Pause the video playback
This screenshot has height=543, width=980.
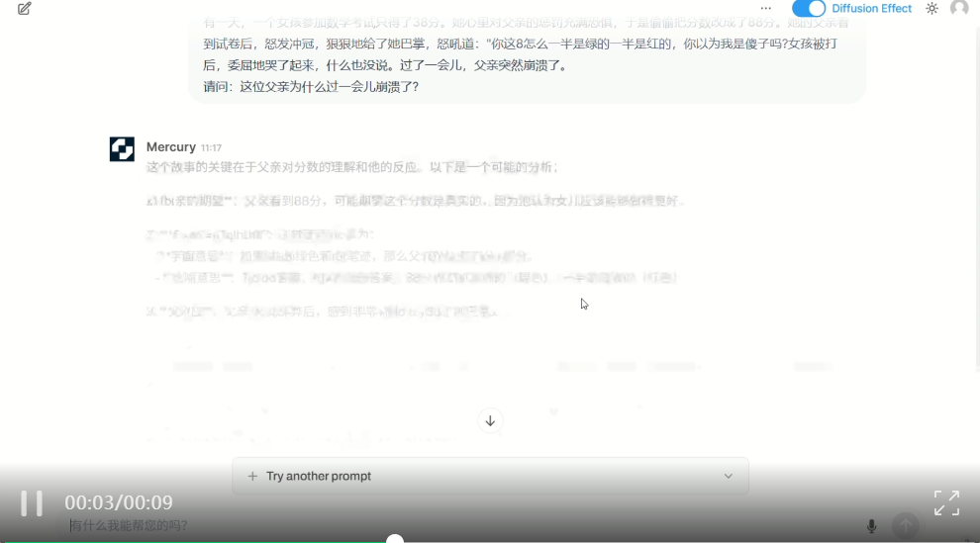coord(32,503)
